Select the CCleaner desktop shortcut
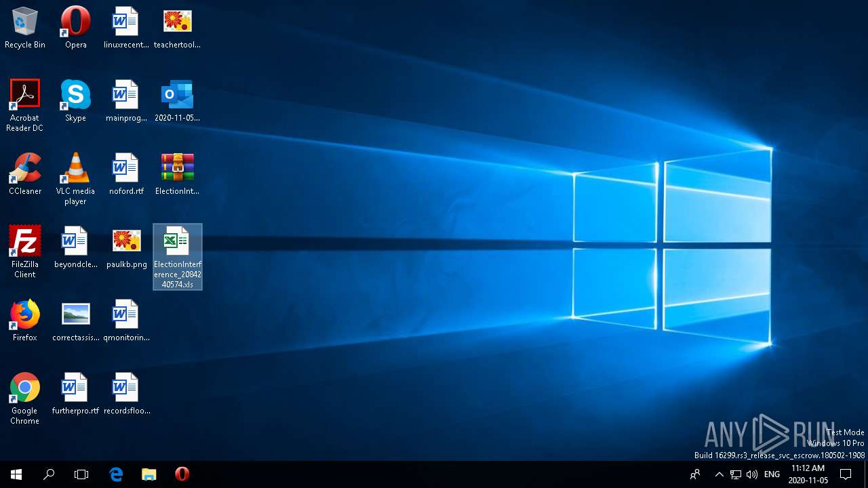 tap(25, 174)
